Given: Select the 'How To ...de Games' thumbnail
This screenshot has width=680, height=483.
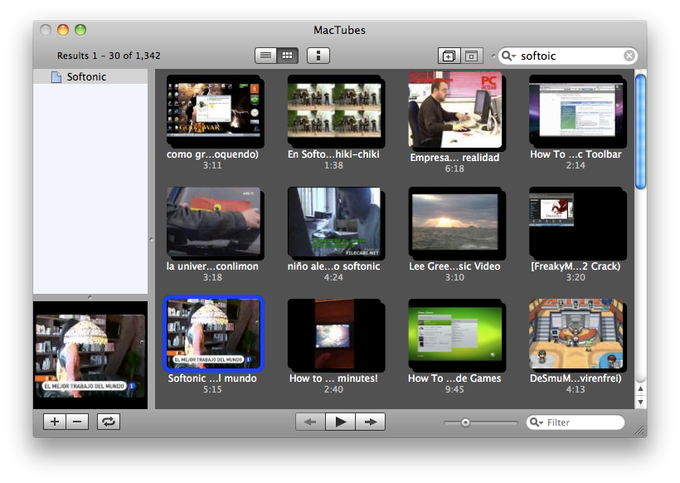Looking at the screenshot, I should [x=457, y=335].
